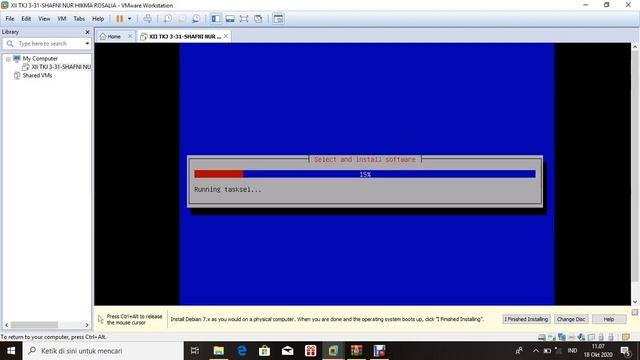Open the snapshot manager
The width and height of the screenshot is (640, 360).
click(x=196, y=19)
